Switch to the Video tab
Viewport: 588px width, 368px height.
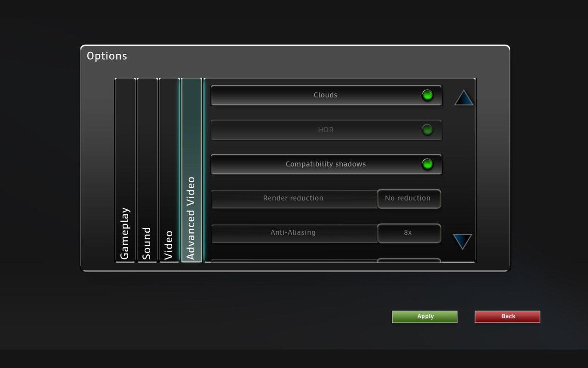coord(169,170)
